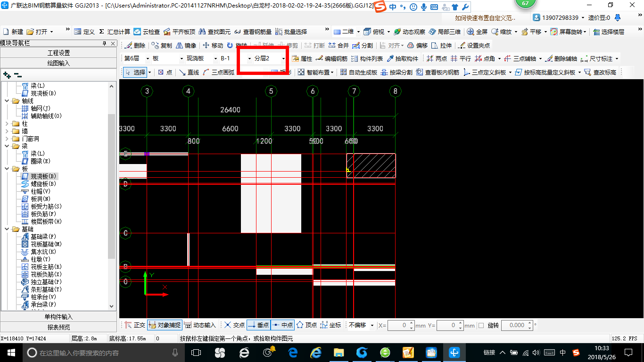Click 按梁分割 split by beam
This screenshot has height=362, width=644.
pos(397,72)
